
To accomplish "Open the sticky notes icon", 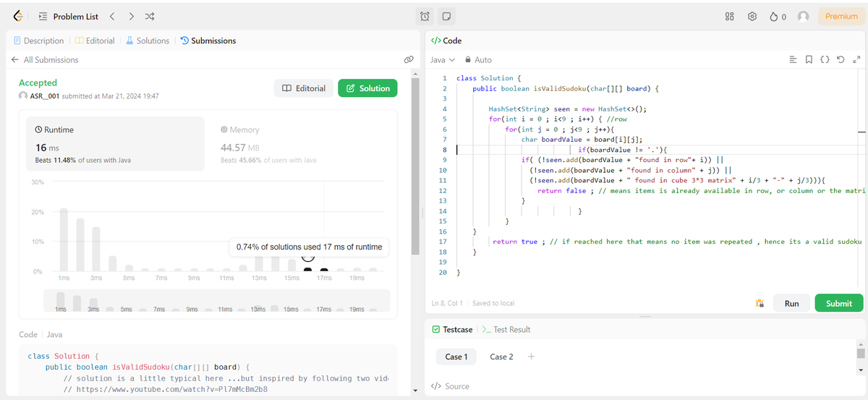I will pos(447,16).
